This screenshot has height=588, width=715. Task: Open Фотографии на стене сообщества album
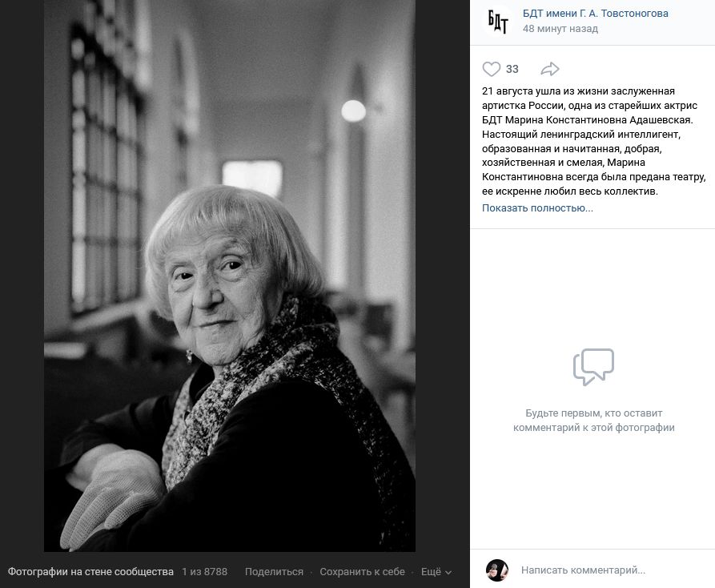(x=90, y=572)
